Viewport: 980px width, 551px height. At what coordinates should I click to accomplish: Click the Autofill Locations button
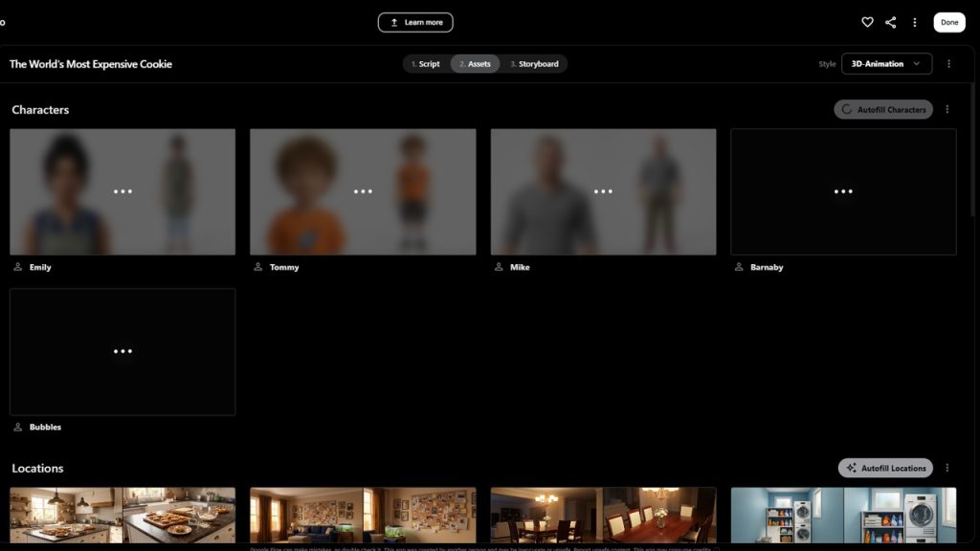coord(885,468)
